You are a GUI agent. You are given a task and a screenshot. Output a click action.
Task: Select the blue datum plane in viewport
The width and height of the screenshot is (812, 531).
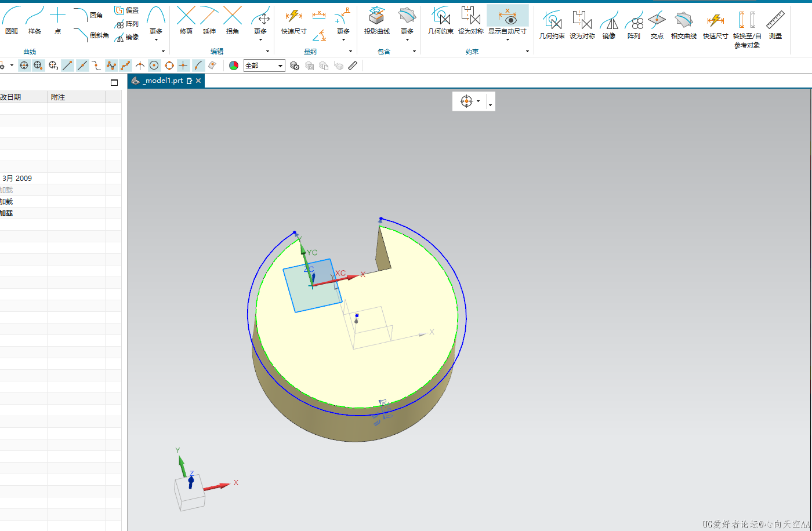click(x=313, y=285)
